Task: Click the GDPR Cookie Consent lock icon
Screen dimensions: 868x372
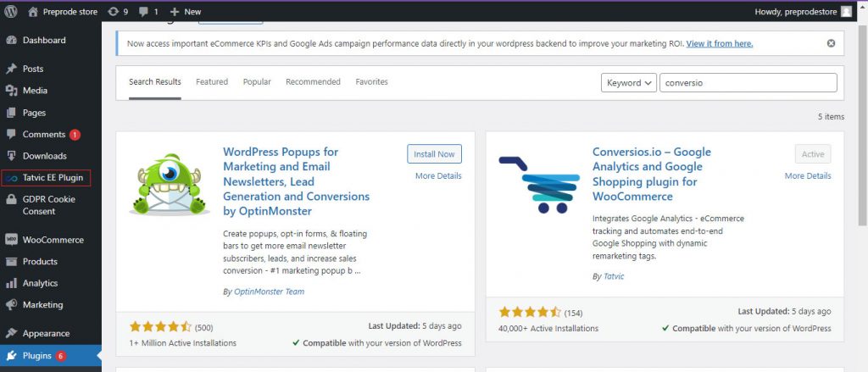Action: 11,199
